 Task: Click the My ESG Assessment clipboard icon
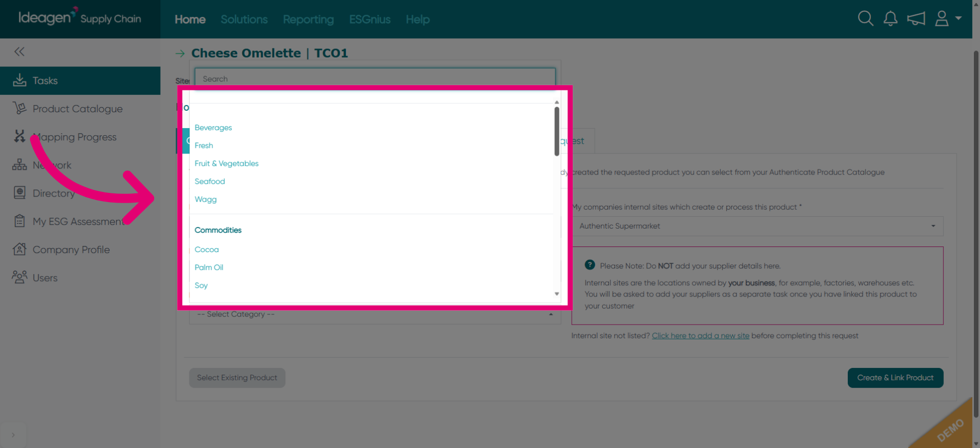coord(19,221)
